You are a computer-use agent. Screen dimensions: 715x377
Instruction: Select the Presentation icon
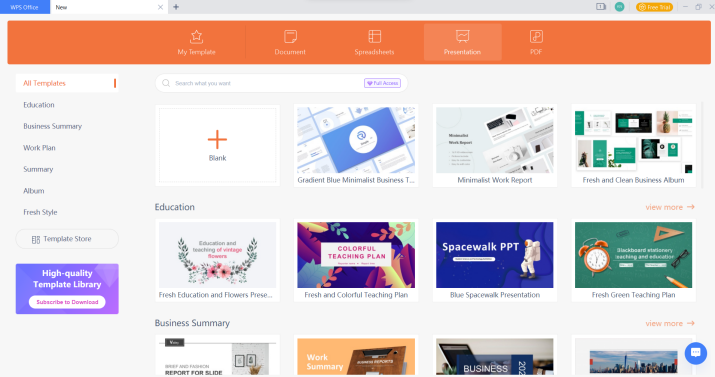pyautogui.click(x=462, y=36)
